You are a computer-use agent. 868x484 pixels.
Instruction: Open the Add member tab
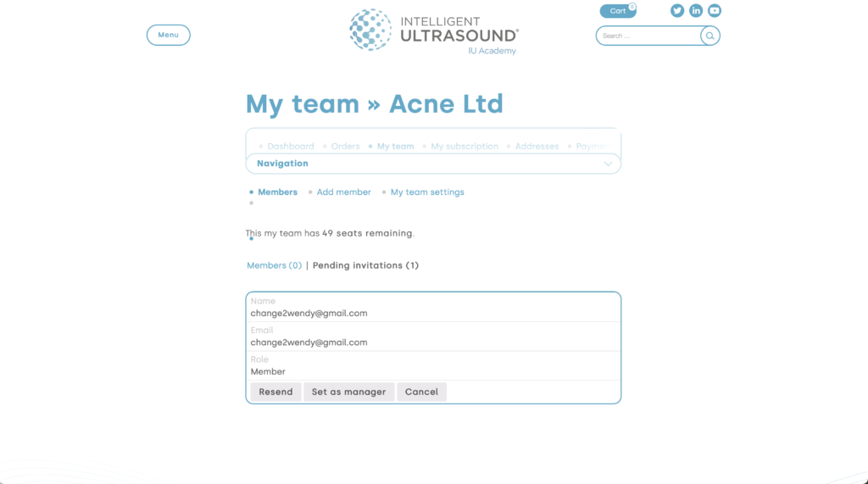pos(343,192)
